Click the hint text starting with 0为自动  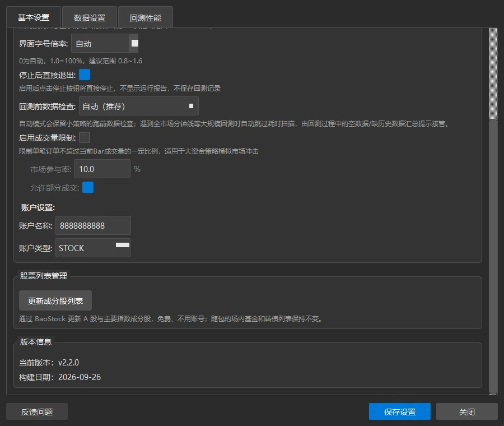[81, 61]
